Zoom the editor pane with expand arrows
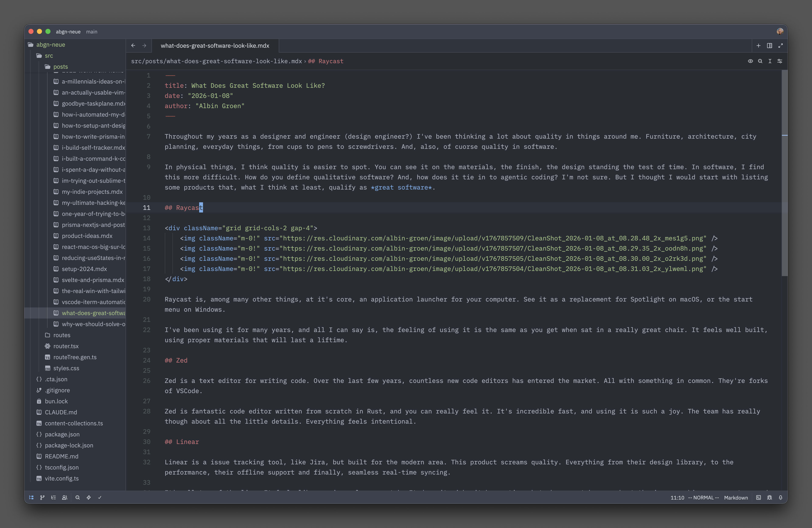Screen dimensions: 812x528 [780, 45]
